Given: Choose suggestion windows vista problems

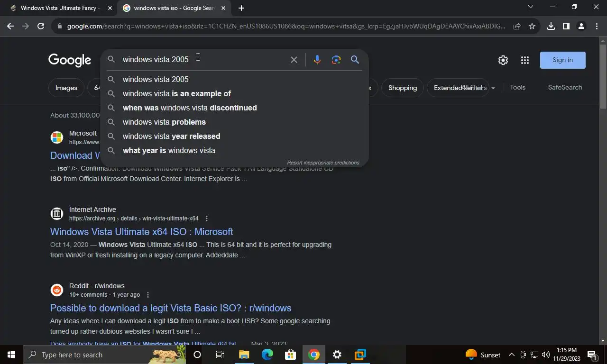Looking at the screenshot, I should [234, 122].
